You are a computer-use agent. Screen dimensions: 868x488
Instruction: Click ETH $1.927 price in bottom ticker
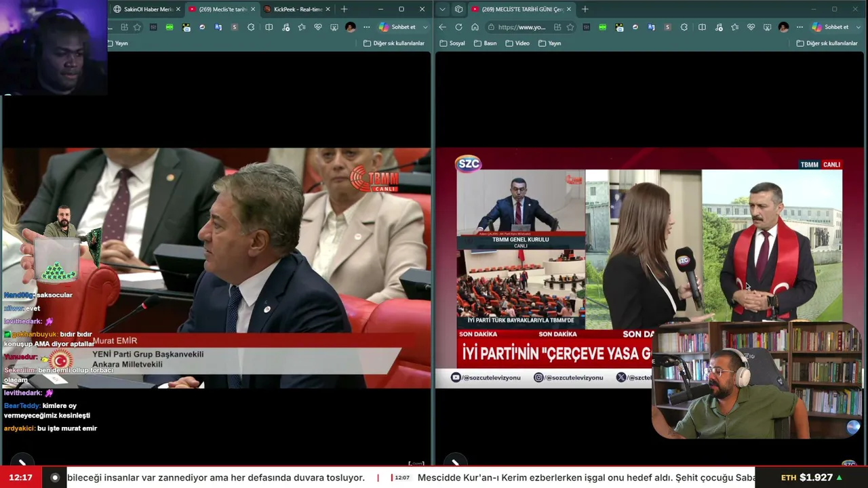coord(811,478)
